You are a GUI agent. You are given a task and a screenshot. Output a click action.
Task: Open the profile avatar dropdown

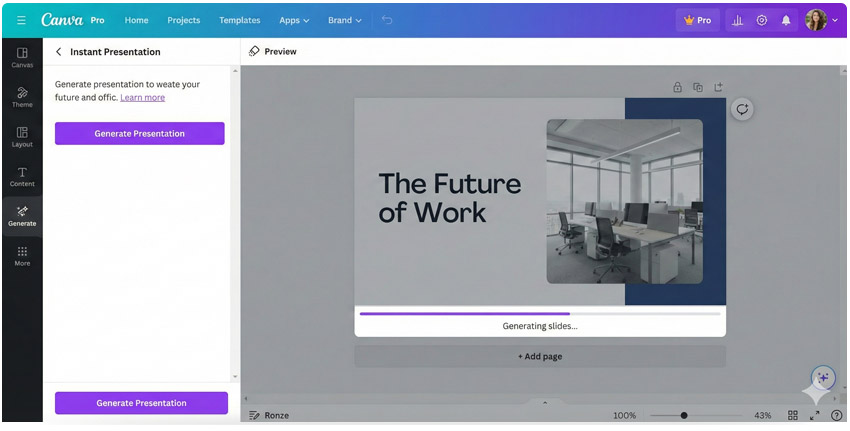pos(822,20)
